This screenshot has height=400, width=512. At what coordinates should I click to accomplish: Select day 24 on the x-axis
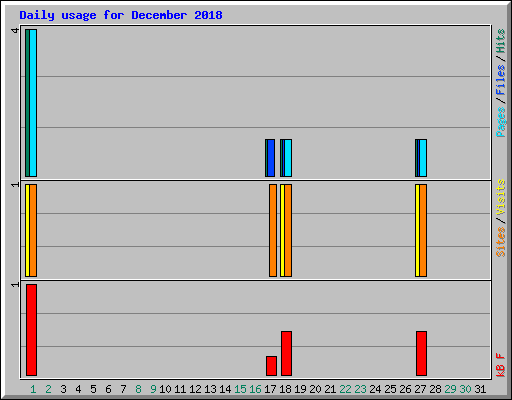(375, 389)
